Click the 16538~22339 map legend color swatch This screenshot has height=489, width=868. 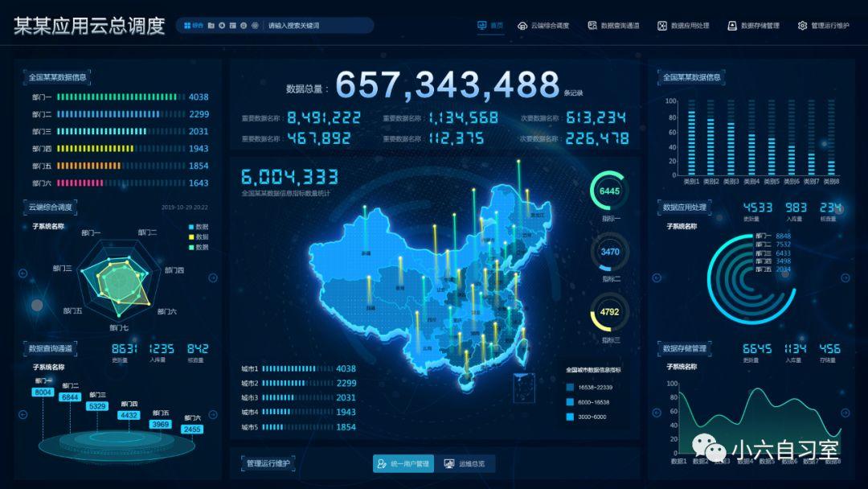[571, 387]
